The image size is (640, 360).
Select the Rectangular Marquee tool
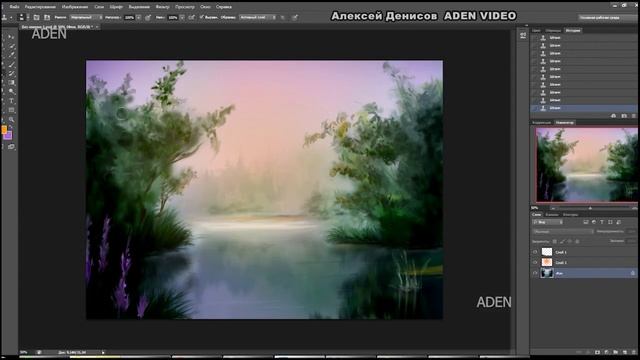3,37
